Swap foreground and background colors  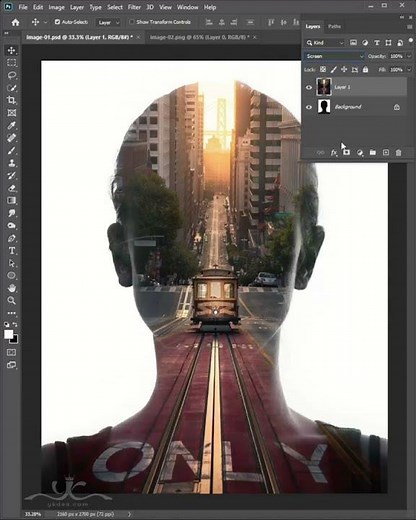pos(15,324)
